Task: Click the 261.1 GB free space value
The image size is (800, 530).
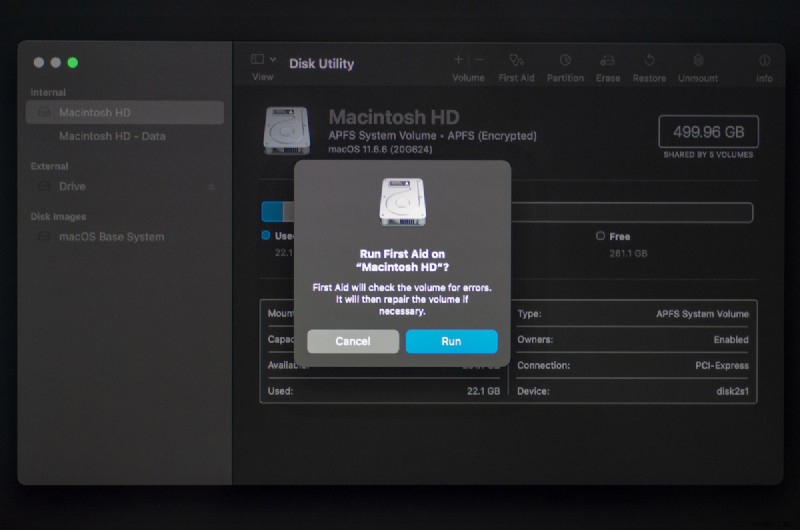Action: click(x=628, y=254)
